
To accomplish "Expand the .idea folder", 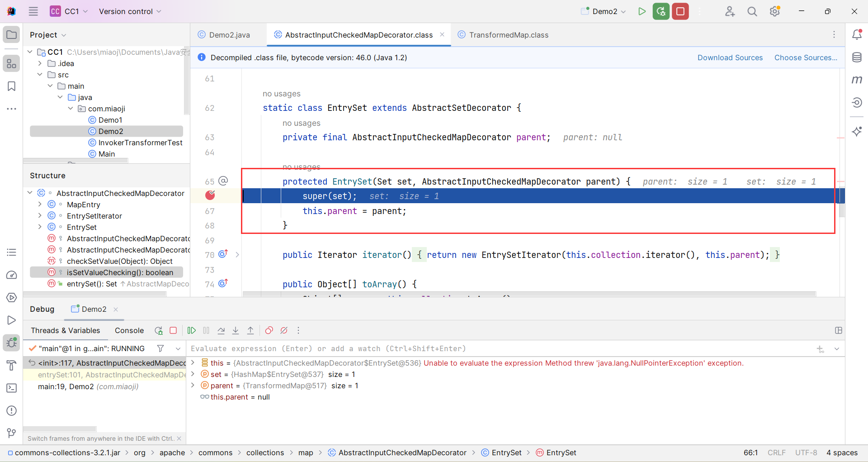I will click(x=40, y=63).
